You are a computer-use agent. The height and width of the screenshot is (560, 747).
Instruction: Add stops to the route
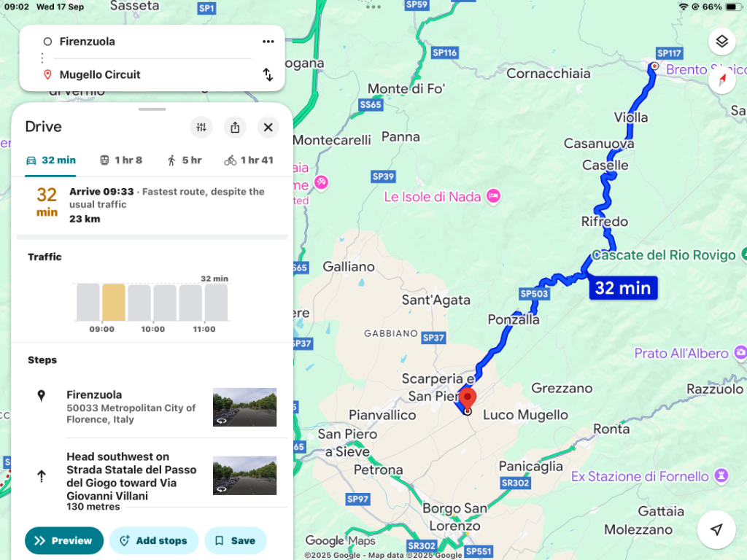pos(154,540)
